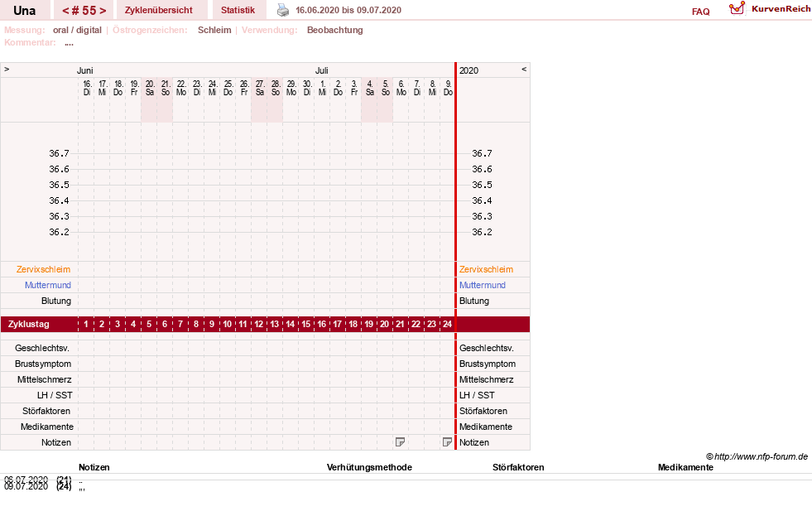
Task: Click the right-side Mittelschmerz label
Action: [486, 379]
